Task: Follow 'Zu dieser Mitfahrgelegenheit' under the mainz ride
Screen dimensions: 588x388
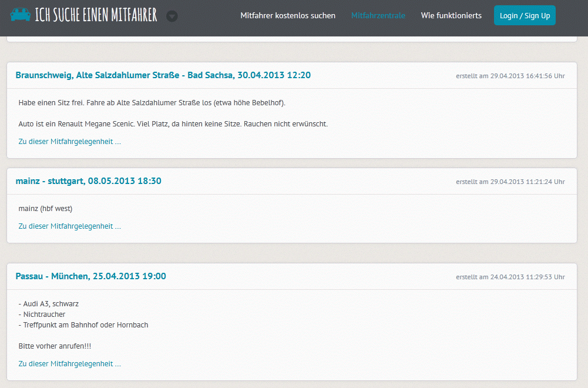Action: (x=69, y=226)
